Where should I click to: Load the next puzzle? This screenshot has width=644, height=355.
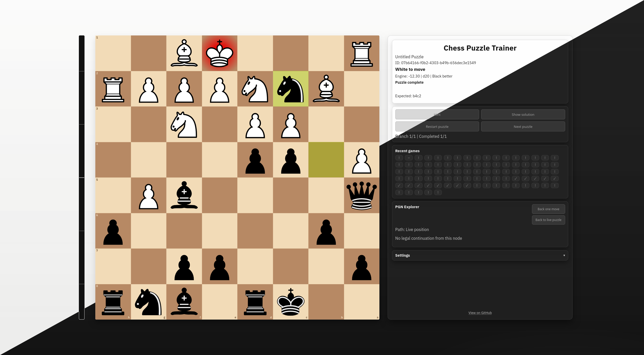coord(523,126)
